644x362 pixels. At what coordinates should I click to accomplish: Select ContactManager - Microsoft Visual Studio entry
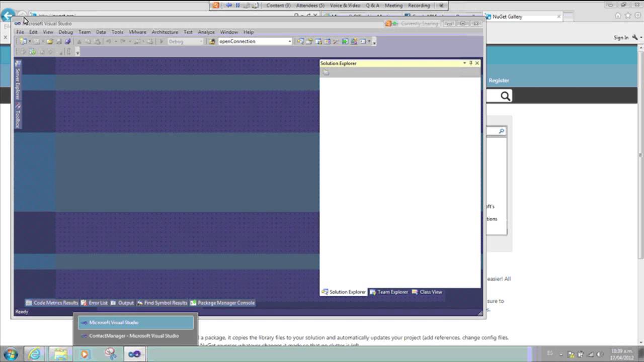click(x=136, y=336)
